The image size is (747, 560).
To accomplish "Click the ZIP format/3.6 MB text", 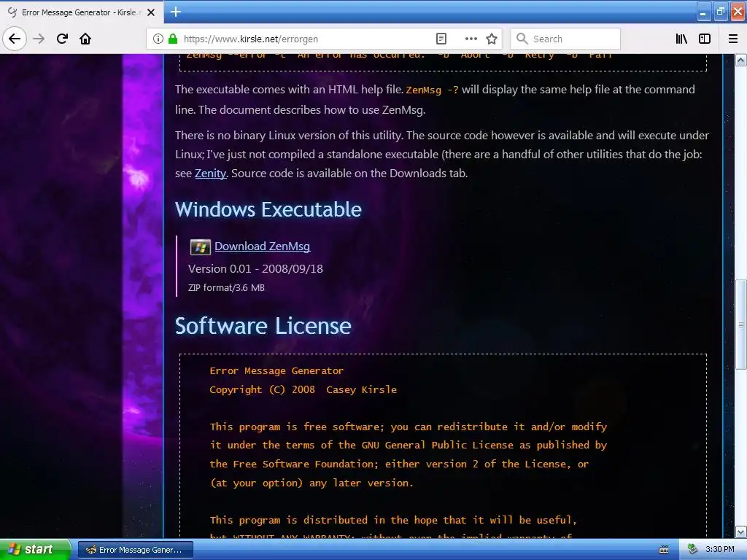I will [x=226, y=287].
